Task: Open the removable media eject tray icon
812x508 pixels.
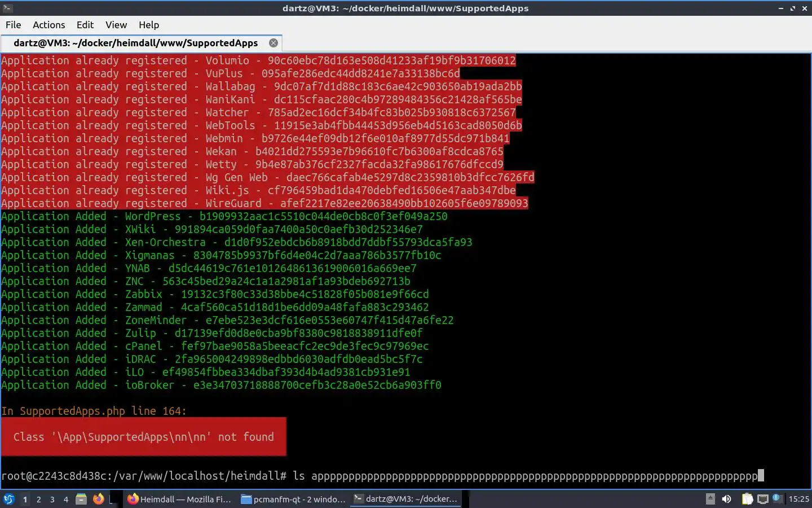Action: coord(710,499)
